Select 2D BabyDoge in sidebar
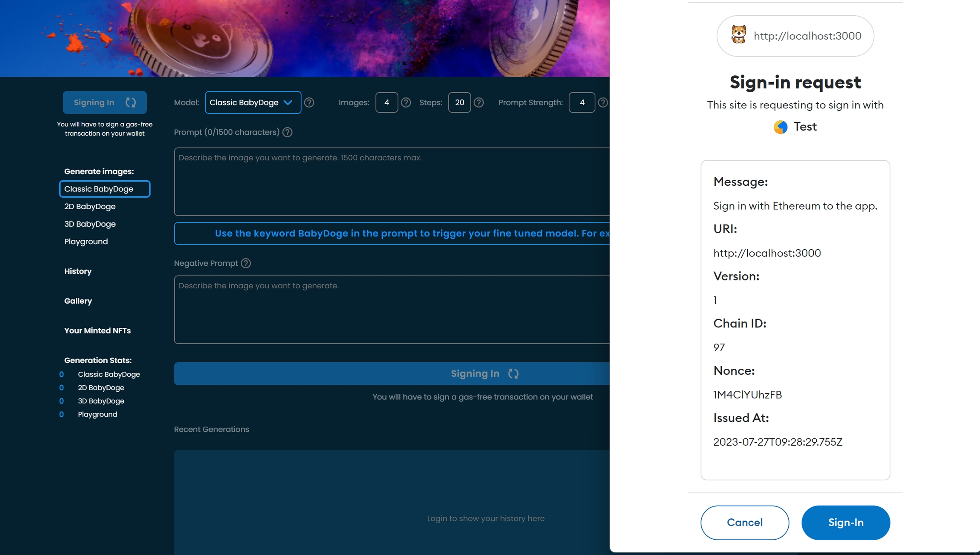The height and width of the screenshot is (555, 980). click(90, 207)
